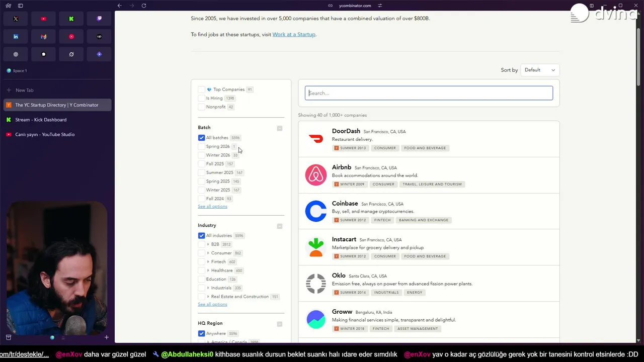Click the bottom-left sidebar box icon
This screenshot has height=362, width=644.
point(9,337)
